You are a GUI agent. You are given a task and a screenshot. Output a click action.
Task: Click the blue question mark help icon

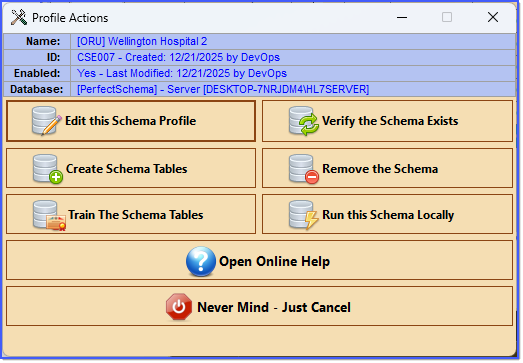[x=201, y=261]
